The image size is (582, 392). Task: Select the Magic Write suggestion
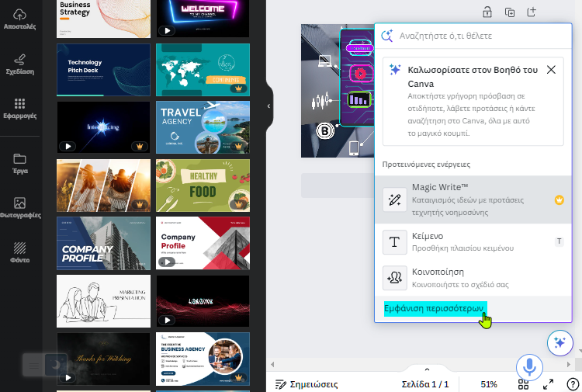473,199
